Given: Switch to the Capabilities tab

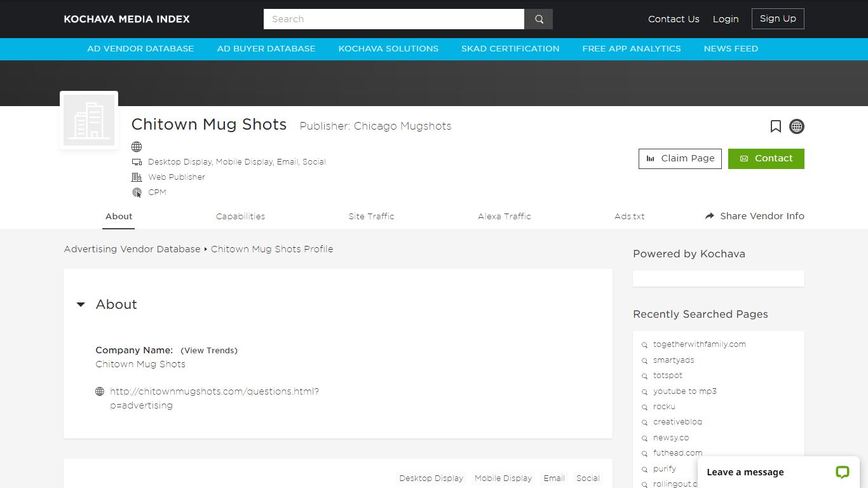Looking at the screenshot, I should pos(240,217).
